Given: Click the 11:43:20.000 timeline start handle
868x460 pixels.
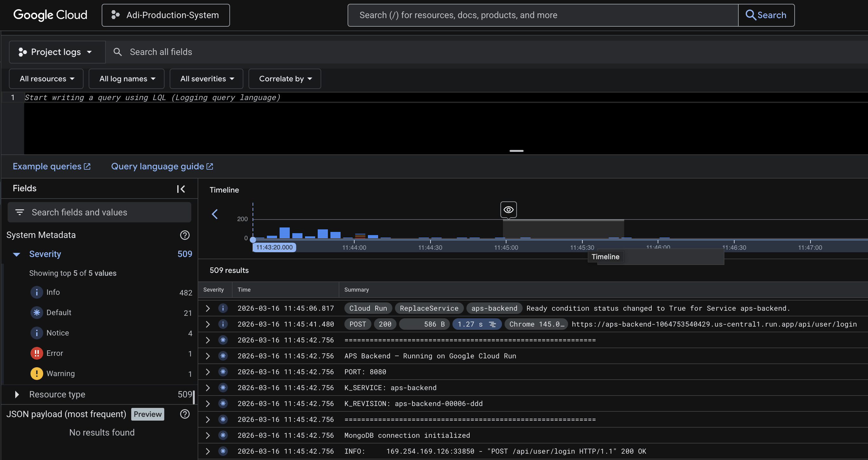Looking at the screenshot, I should 274,247.
